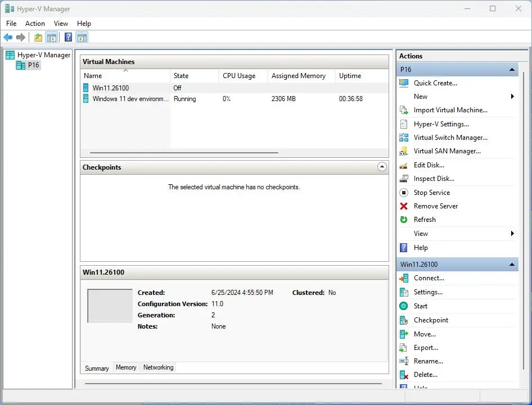Image resolution: width=532 pixels, height=405 pixels.
Task: Click the Back arrow toolbar icon
Action: coord(8,37)
